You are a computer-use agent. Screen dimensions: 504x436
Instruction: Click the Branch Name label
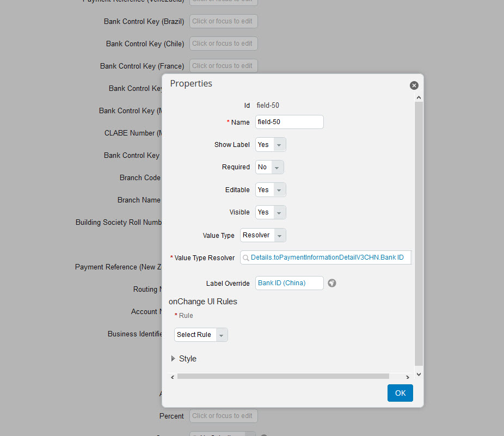[139, 200]
